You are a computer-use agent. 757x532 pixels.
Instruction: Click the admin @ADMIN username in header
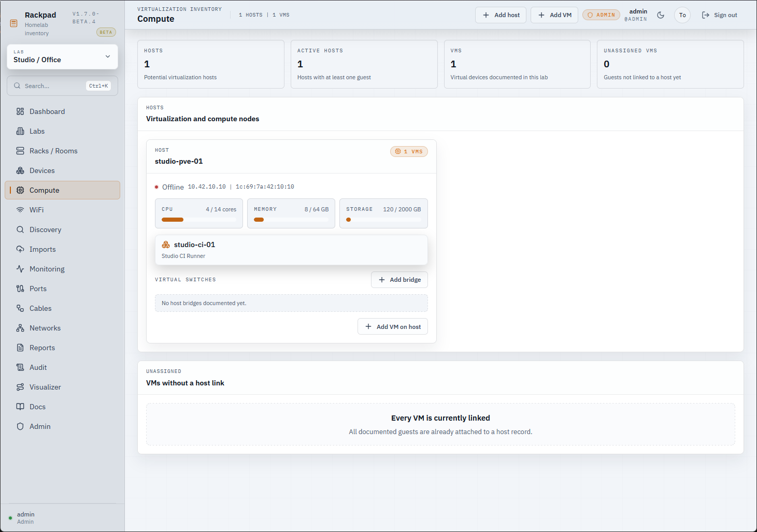pos(636,15)
